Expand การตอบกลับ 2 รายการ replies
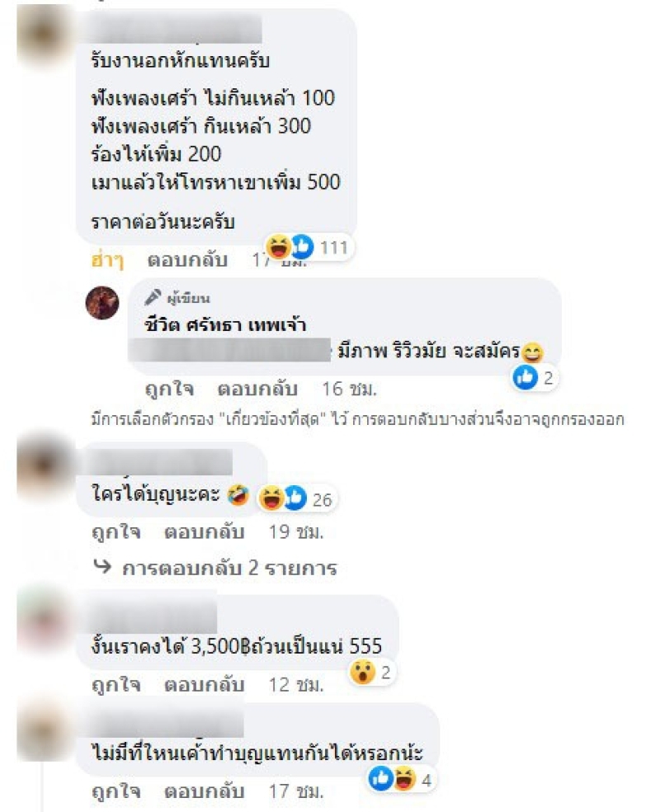 [x=229, y=568]
